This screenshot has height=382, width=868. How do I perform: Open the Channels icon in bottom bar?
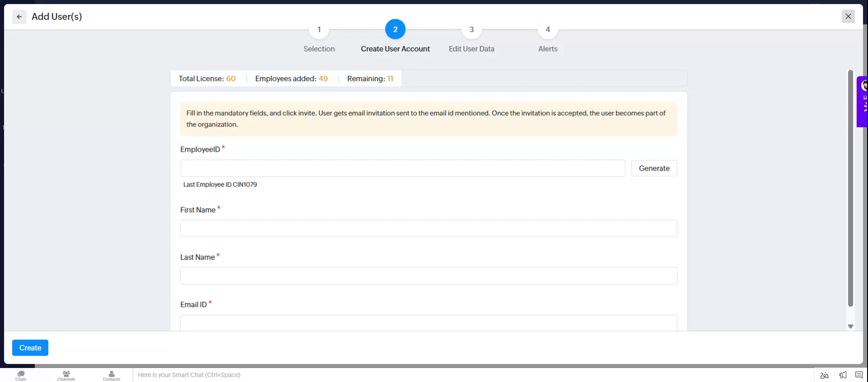66,376
